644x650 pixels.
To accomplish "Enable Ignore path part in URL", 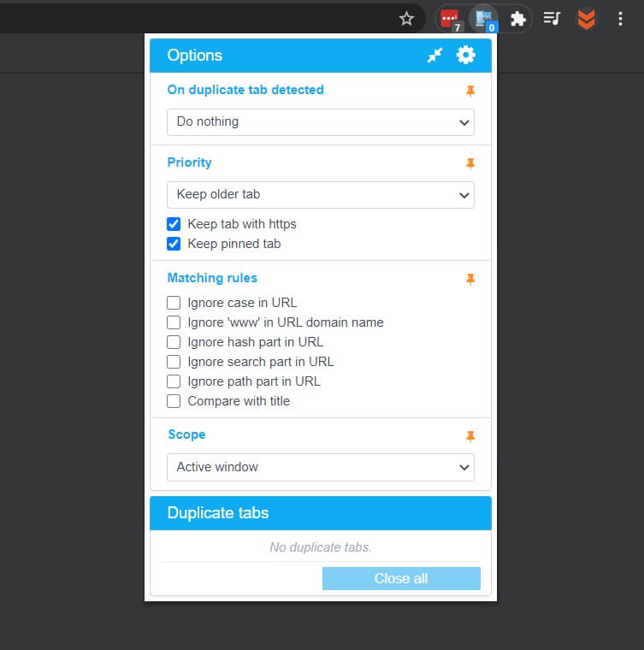I will click(x=174, y=381).
